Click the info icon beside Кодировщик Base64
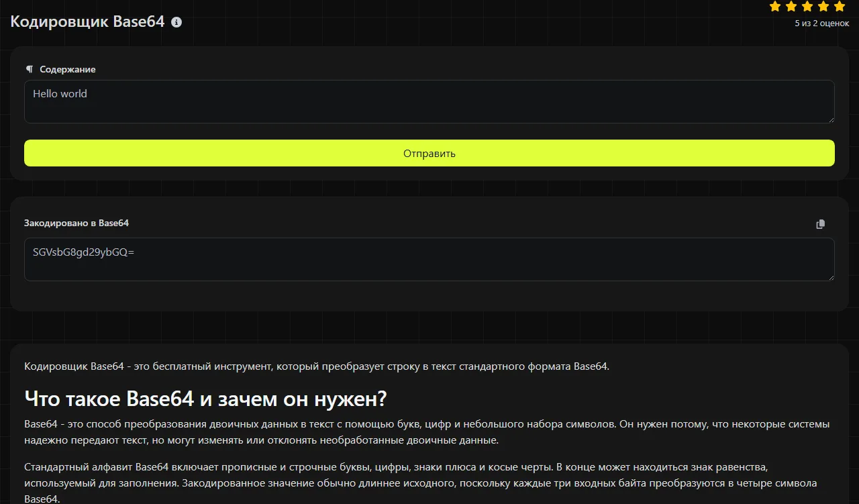 176,22
